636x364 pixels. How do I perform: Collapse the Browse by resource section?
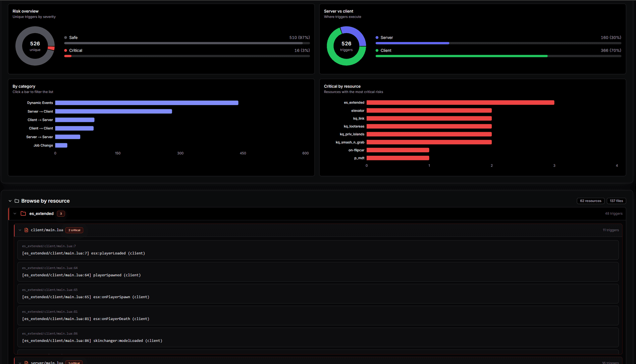[10, 201]
